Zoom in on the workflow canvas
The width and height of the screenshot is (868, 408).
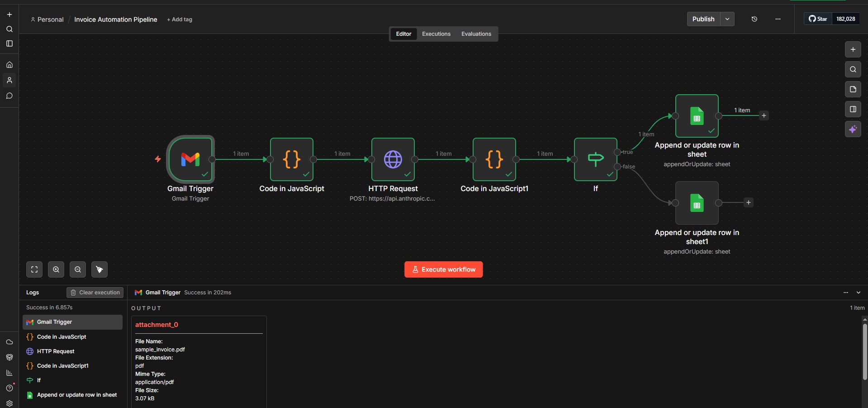pyautogui.click(x=56, y=269)
